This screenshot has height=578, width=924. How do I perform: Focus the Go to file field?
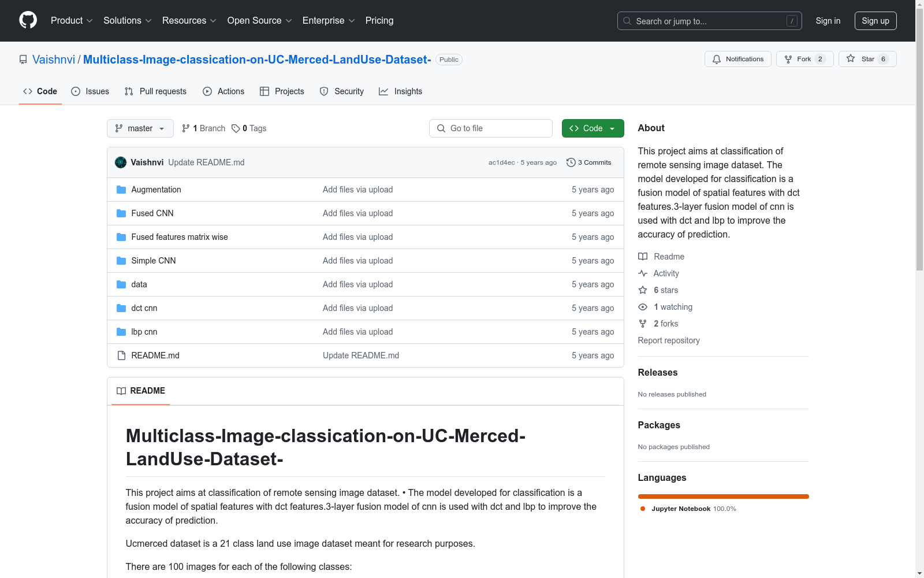coord(491,128)
